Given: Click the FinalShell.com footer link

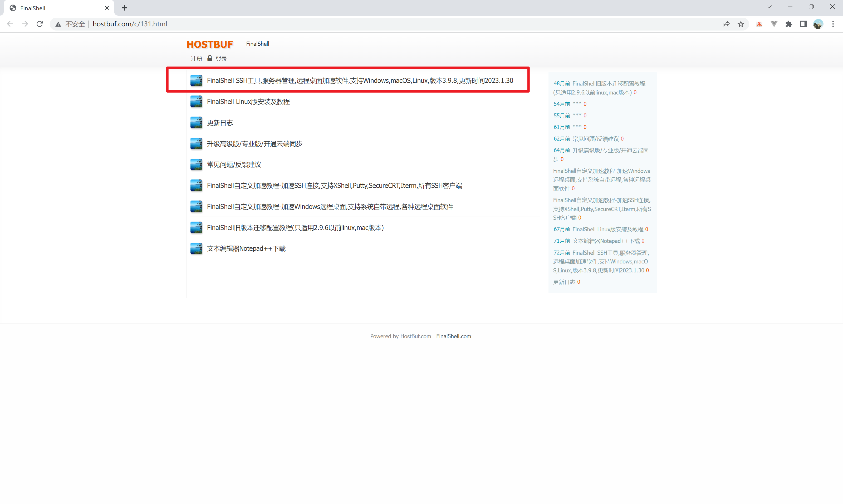Looking at the screenshot, I should pyautogui.click(x=453, y=336).
